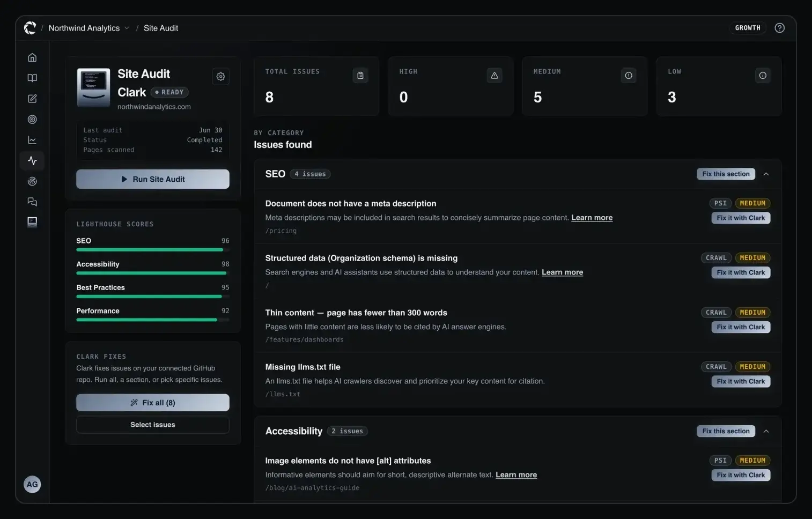Click the /features/dashboards path text
The width and height of the screenshot is (812, 519).
tap(304, 340)
